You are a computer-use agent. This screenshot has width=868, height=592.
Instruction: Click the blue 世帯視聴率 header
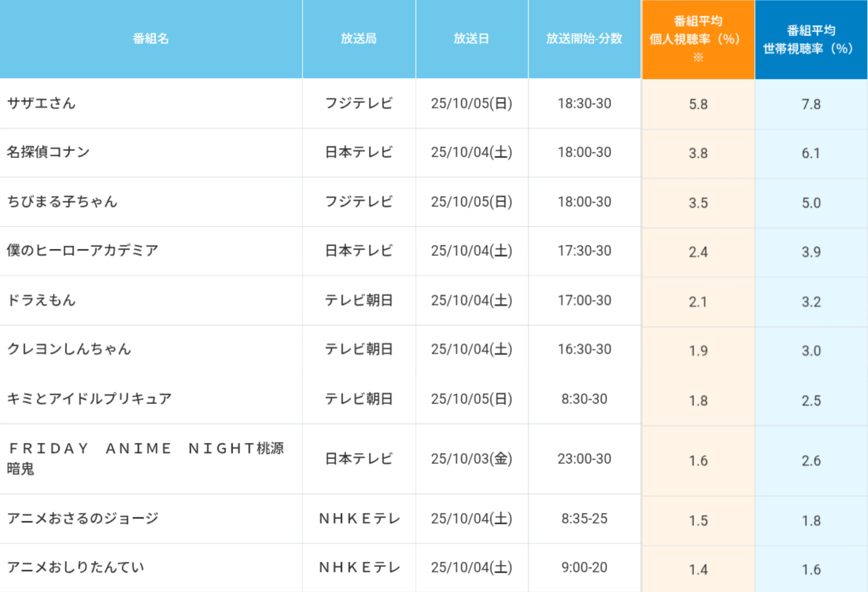tap(811, 39)
